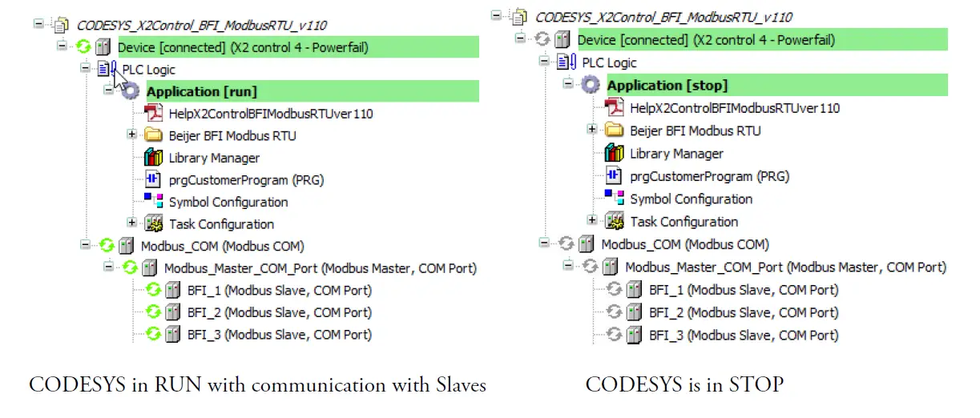The height and width of the screenshot is (418, 980).
Task: Collapse Application [stop] node
Action: (568, 84)
